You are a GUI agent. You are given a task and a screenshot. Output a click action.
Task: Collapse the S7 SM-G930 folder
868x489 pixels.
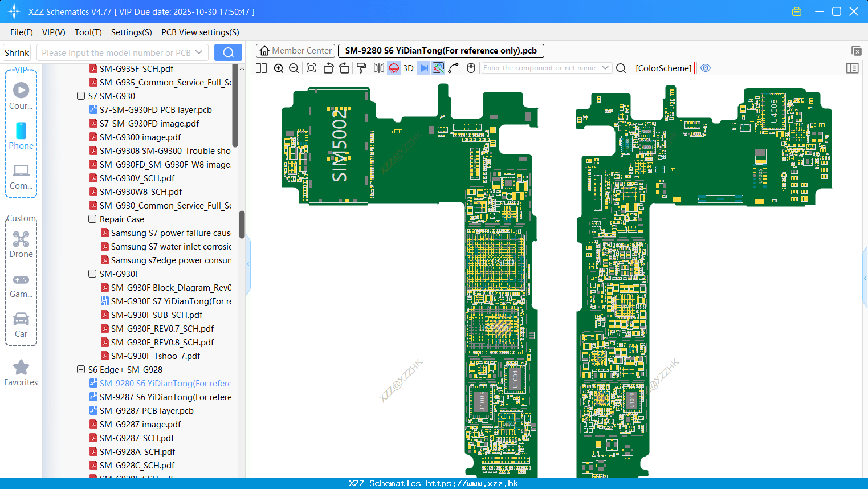tap(81, 96)
